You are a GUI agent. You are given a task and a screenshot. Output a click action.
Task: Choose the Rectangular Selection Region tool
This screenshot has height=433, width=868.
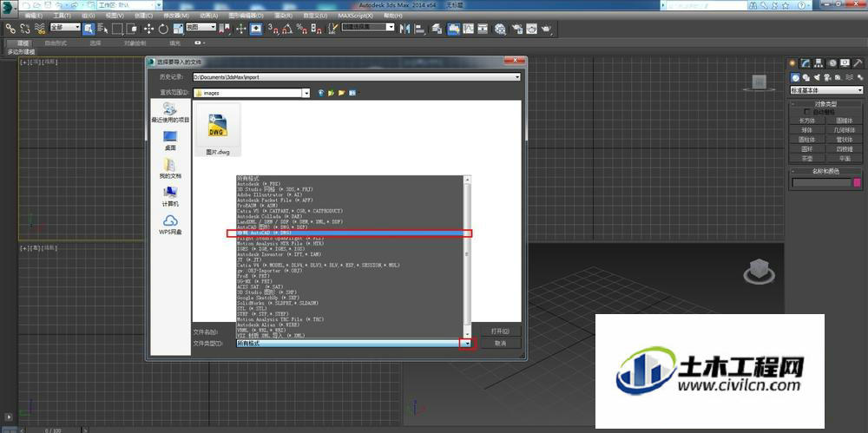(x=117, y=29)
